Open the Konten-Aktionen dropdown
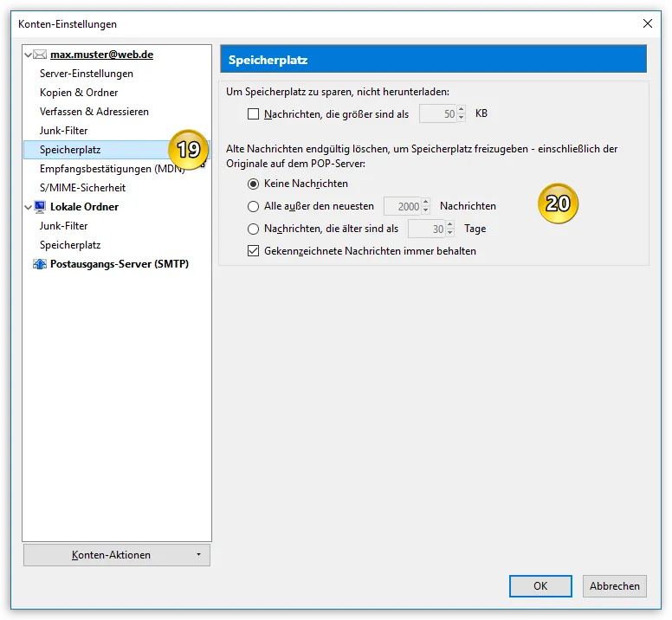 (117, 555)
